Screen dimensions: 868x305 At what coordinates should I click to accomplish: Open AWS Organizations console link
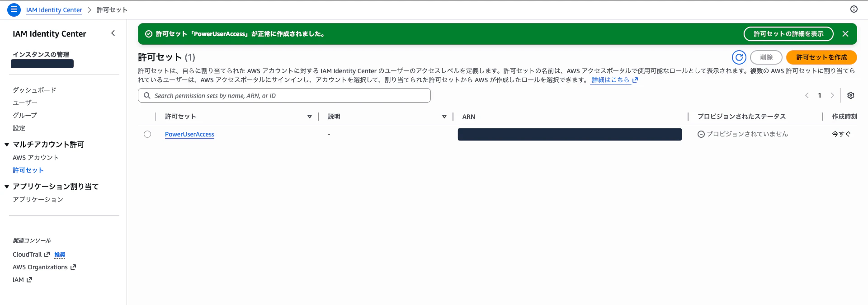pyautogui.click(x=40, y=267)
